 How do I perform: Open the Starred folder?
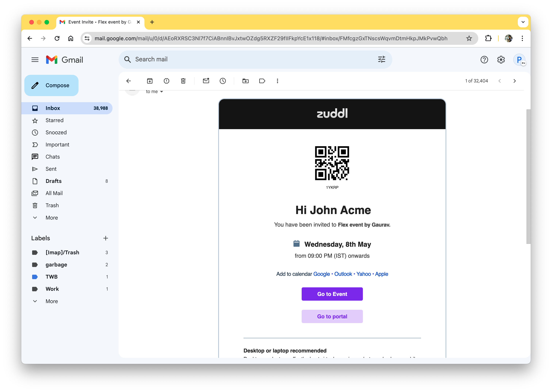[54, 120]
